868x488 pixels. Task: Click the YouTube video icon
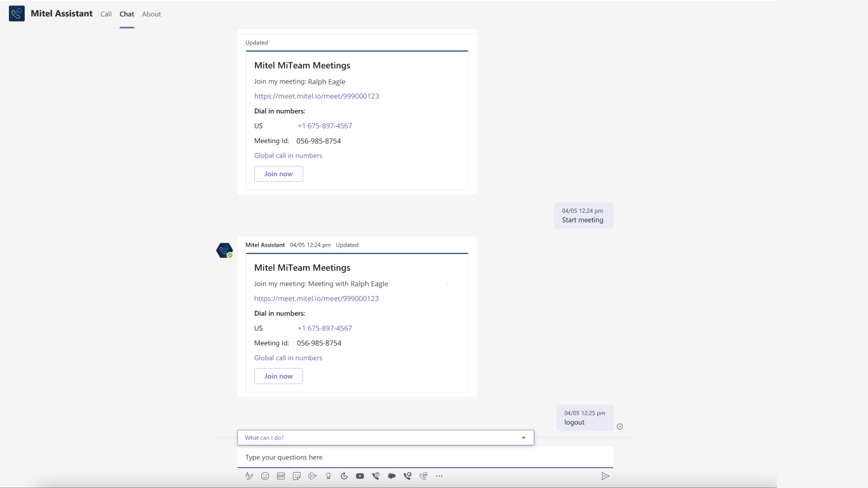coord(360,476)
